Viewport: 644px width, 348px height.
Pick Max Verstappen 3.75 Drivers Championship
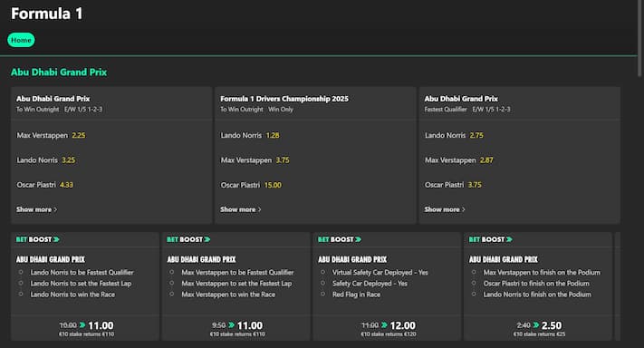(x=255, y=159)
